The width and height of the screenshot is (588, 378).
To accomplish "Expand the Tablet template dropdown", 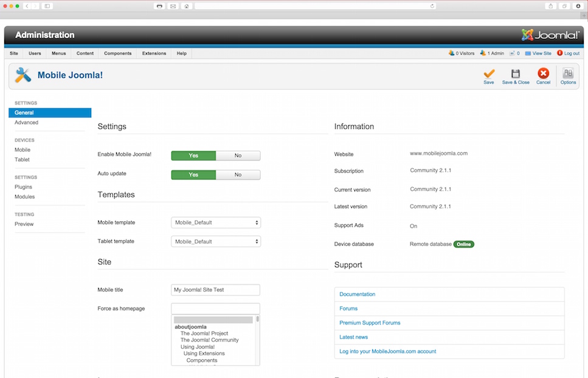I will pyautogui.click(x=216, y=242).
